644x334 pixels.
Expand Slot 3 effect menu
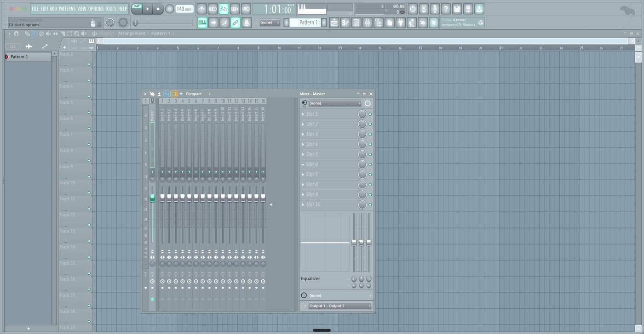click(x=303, y=135)
